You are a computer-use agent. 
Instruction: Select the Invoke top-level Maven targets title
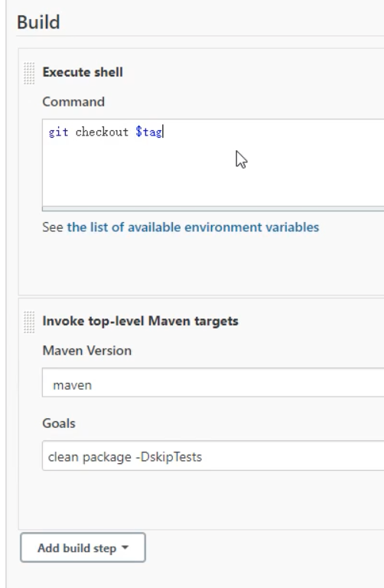pos(140,321)
